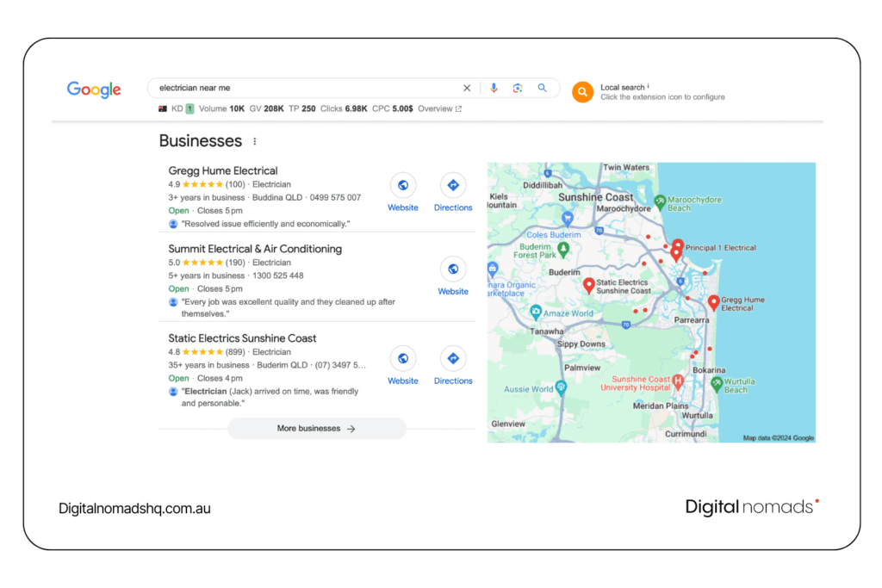Screen dimensions: 882x588
Task: Click the Sippy Downs label on the map
Action: 581,344
